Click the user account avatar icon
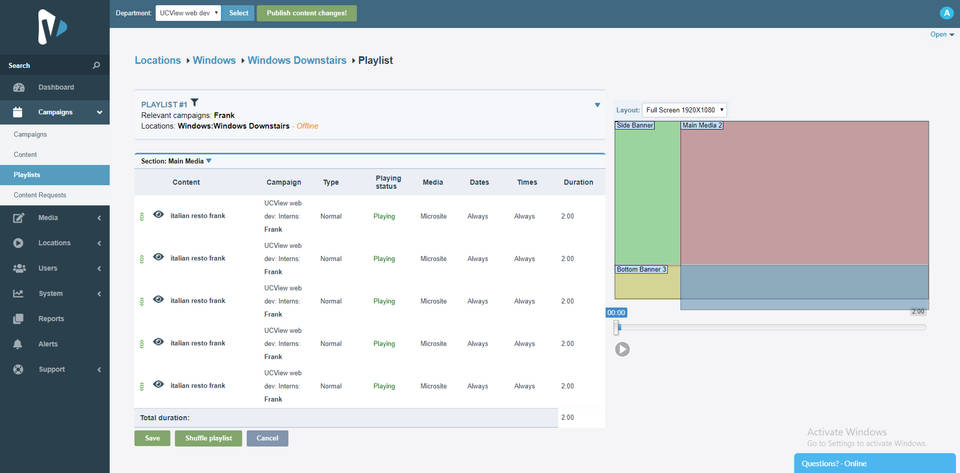The width and height of the screenshot is (960, 473). pyautogui.click(x=946, y=13)
